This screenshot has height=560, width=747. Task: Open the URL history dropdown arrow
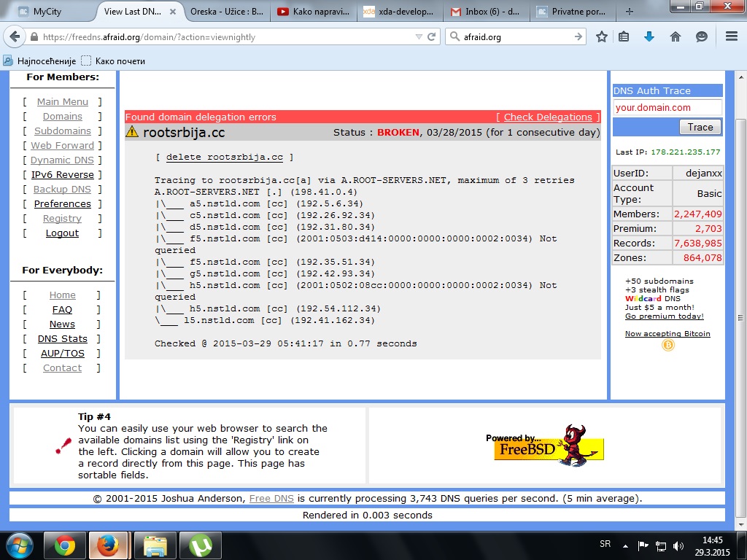419,36
